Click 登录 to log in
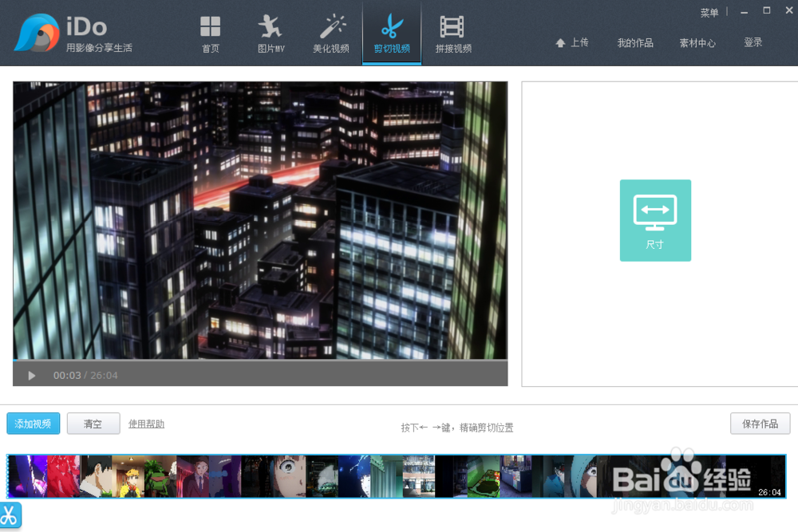Image resolution: width=798 pixels, height=532 pixels. (x=753, y=43)
